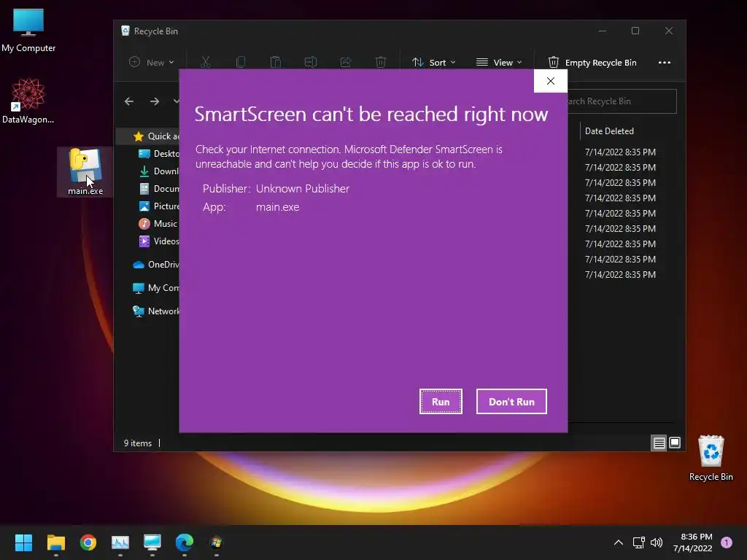Click Run in the SmartScreen dialog

coord(441,402)
